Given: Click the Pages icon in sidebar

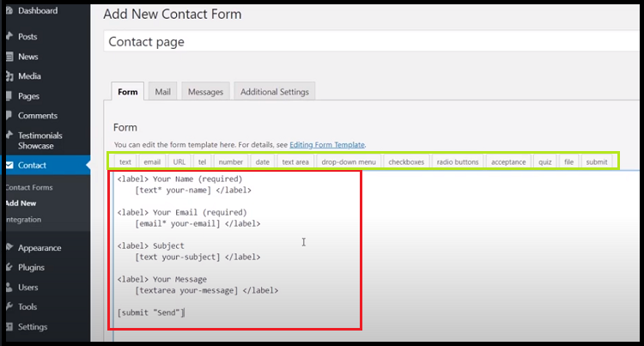Looking at the screenshot, I should pos(9,96).
